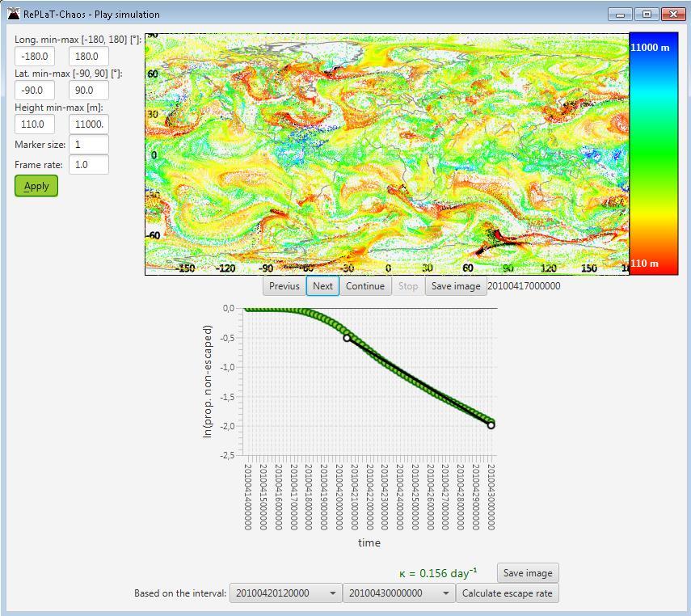Edit the minimum height field 110.0
This screenshot has height=616, width=691.
click(x=35, y=124)
